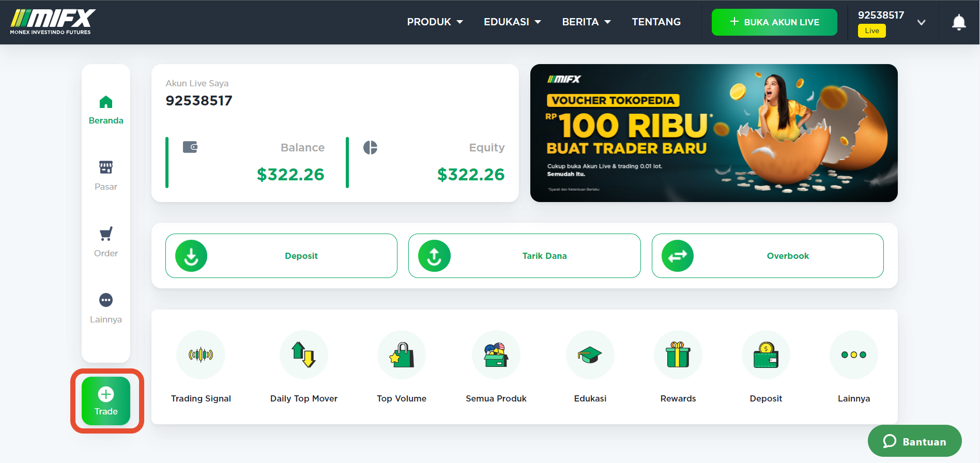Click the green Trade plus button
The width and height of the screenshot is (980, 463).
coord(106,401)
